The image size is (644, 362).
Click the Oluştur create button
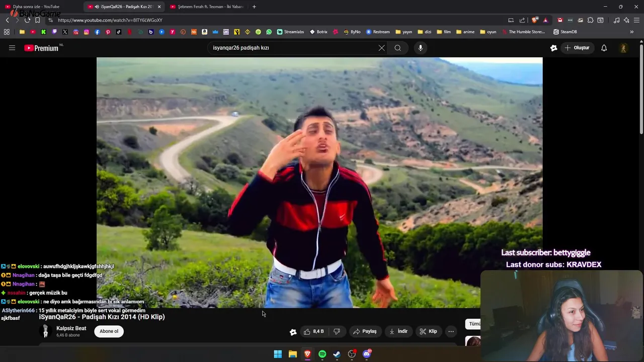point(577,48)
